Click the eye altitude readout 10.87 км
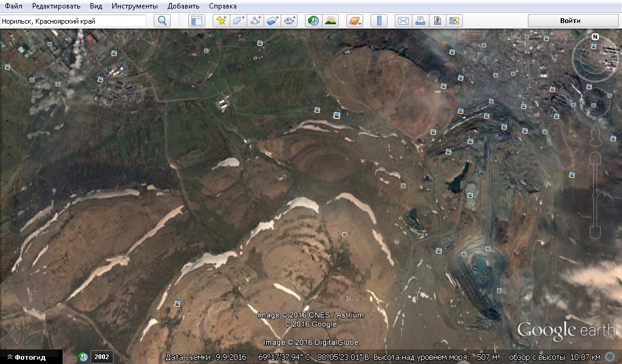622x364 pixels. click(x=585, y=357)
